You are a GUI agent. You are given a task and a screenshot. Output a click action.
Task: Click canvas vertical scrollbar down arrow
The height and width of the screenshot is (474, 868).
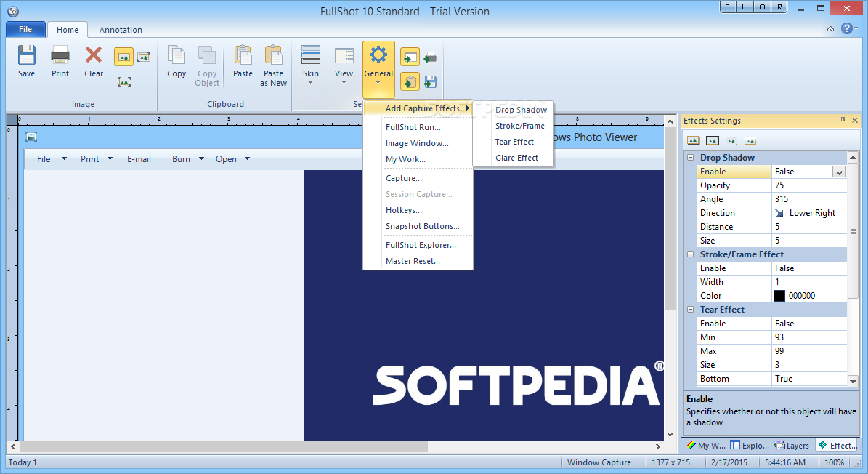[x=670, y=435]
